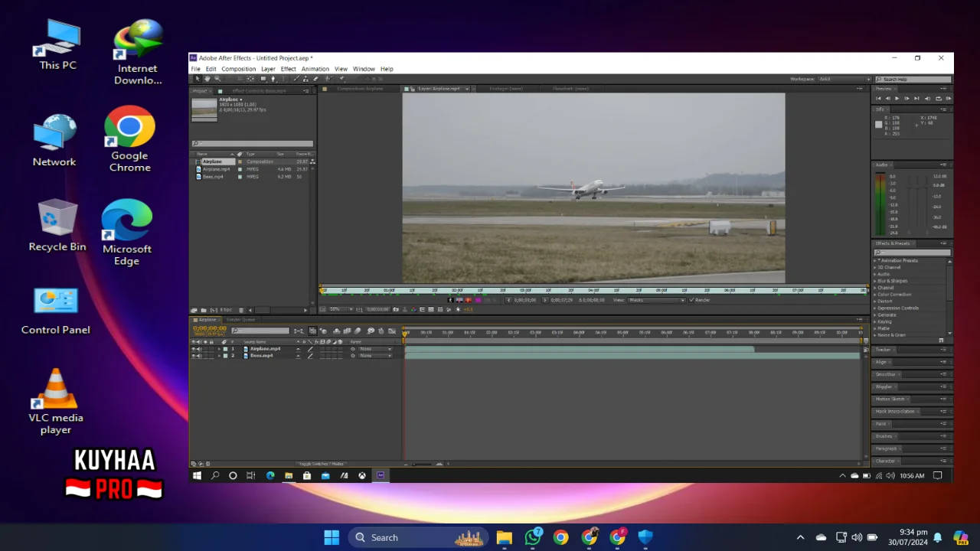Open After Effects from the inner taskbar

point(381,475)
